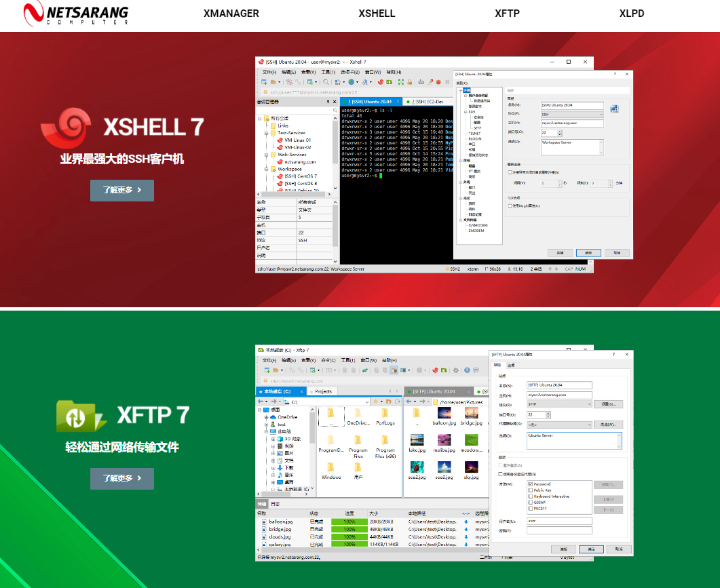Click the open folder icon in Xshell toolbar
Screen dimensions: 720x588
pyautogui.click(x=273, y=82)
